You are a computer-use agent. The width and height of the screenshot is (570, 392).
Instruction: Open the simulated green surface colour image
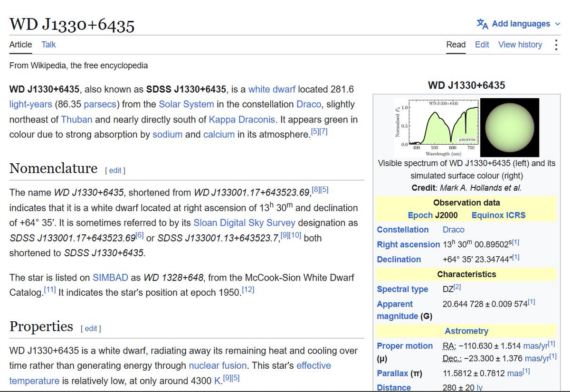(x=510, y=128)
